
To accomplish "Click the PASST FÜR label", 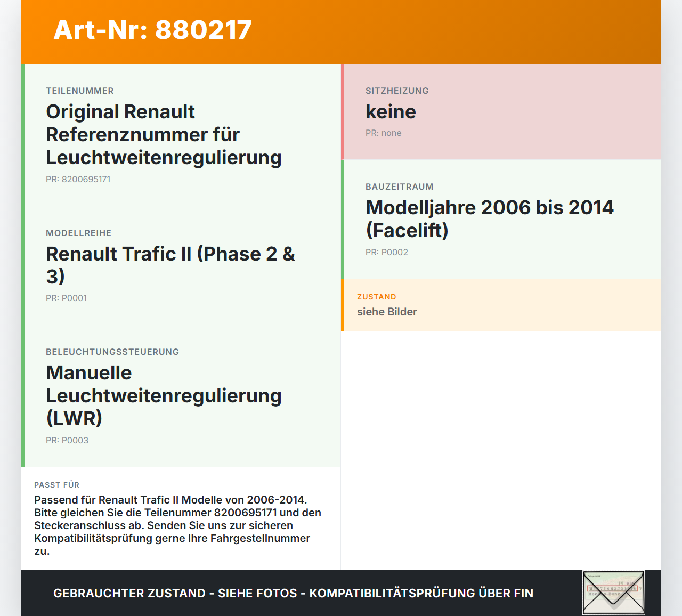I will 57,485.
